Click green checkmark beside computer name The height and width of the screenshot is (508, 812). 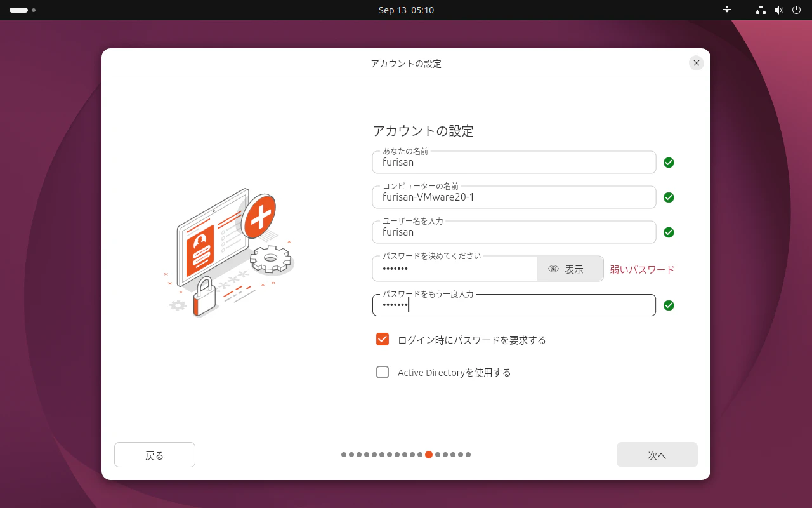coord(669,197)
